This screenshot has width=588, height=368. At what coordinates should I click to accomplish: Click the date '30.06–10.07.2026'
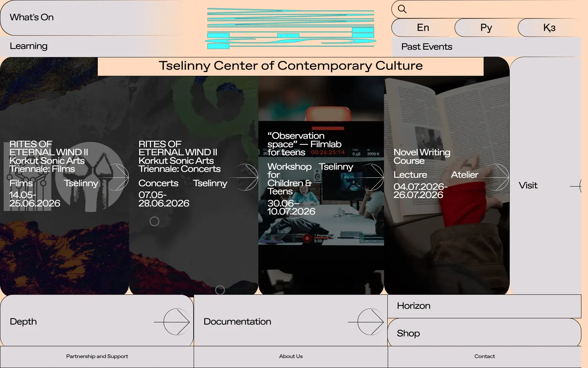[x=291, y=207]
